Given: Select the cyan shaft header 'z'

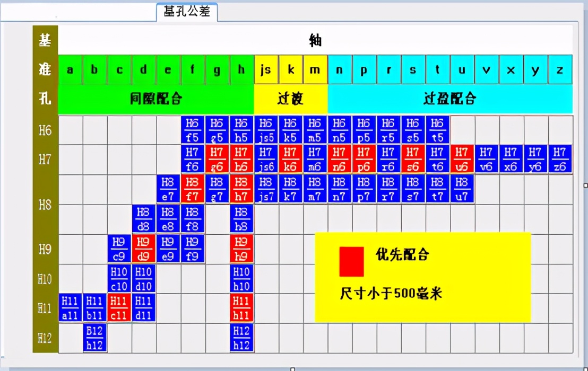Looking at the screenshot, I should (560, 69).
